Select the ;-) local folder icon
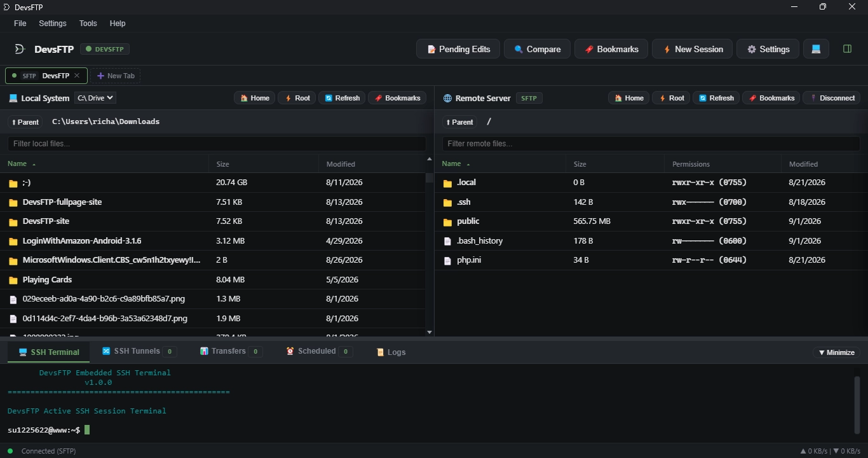Screen dimensions: 868x458 click(13, 183)
